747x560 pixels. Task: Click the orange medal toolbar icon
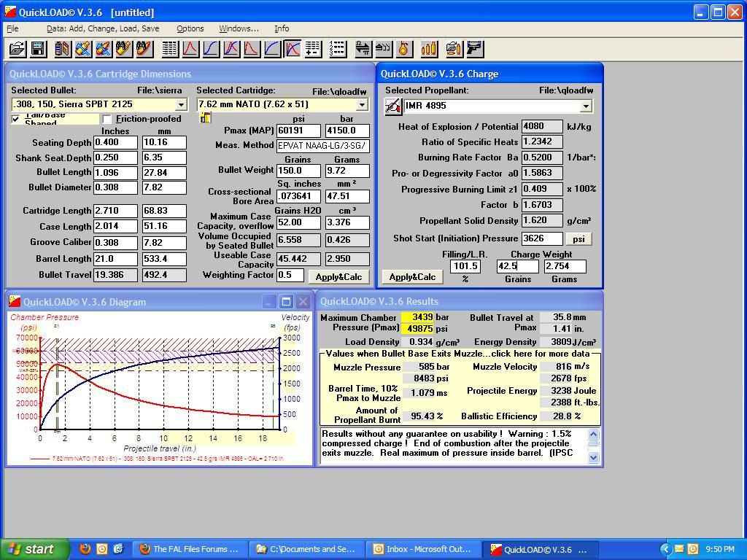[x=404, y=49]
